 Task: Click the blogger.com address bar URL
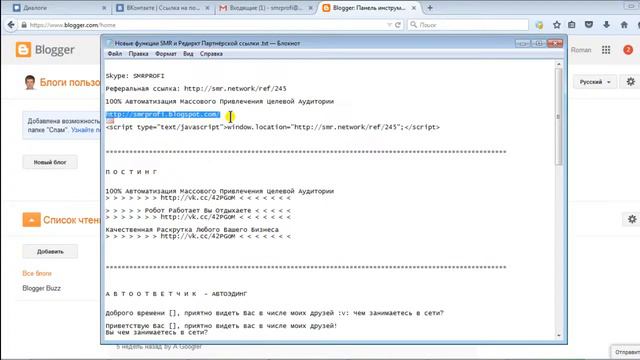73,25
